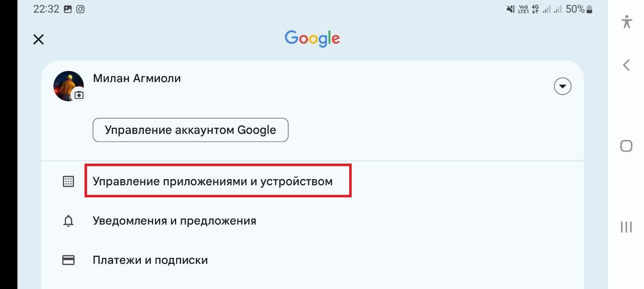Open the profile avatar photo
Viewport: 644px width, 289px height.
pyautogui.click(x=67, y=85)
